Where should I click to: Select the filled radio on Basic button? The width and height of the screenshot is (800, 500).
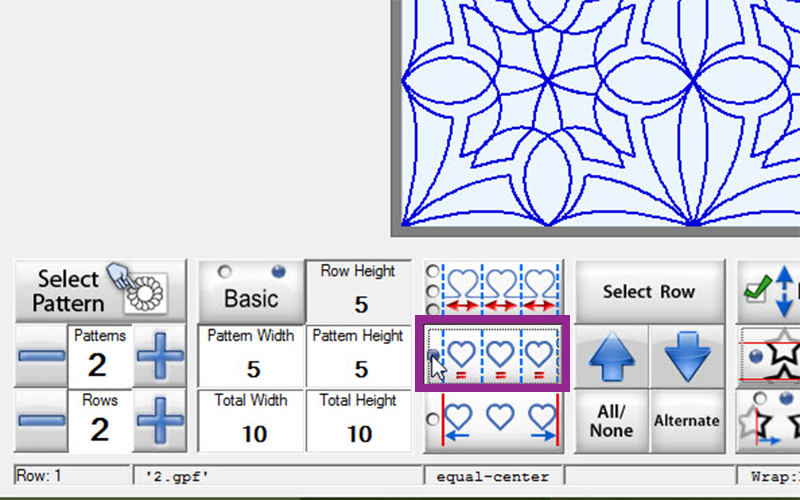(x=279, y=272)
